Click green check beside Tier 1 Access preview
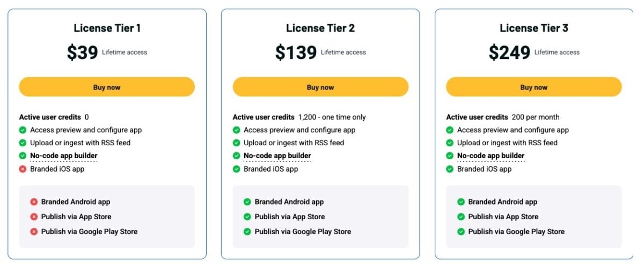This screenshot has width=644, height=268. click(x=23, y=130)
